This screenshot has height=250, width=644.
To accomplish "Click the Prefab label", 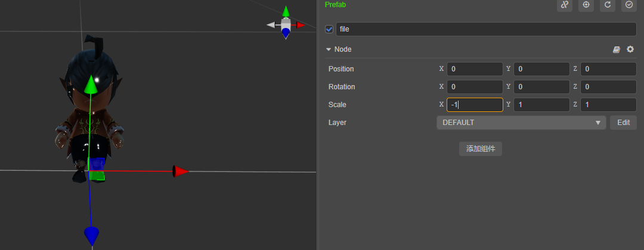I will (x=335, y=5).
